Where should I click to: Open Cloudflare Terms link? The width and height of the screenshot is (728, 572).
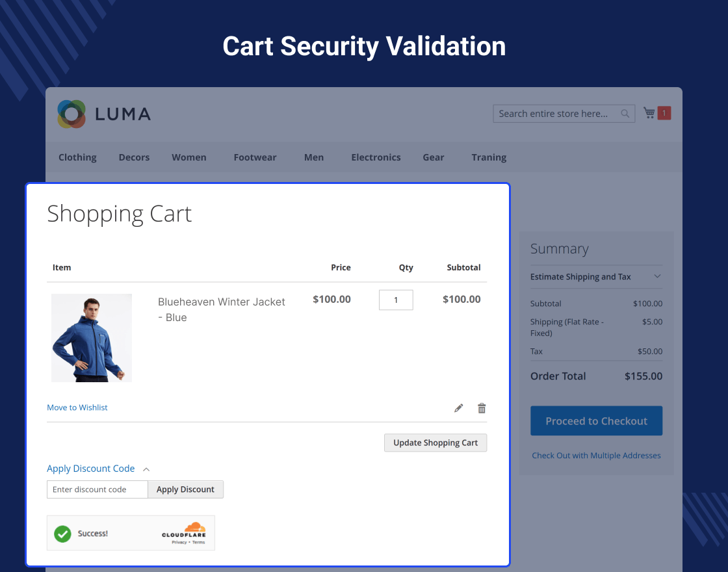[199, 542]
